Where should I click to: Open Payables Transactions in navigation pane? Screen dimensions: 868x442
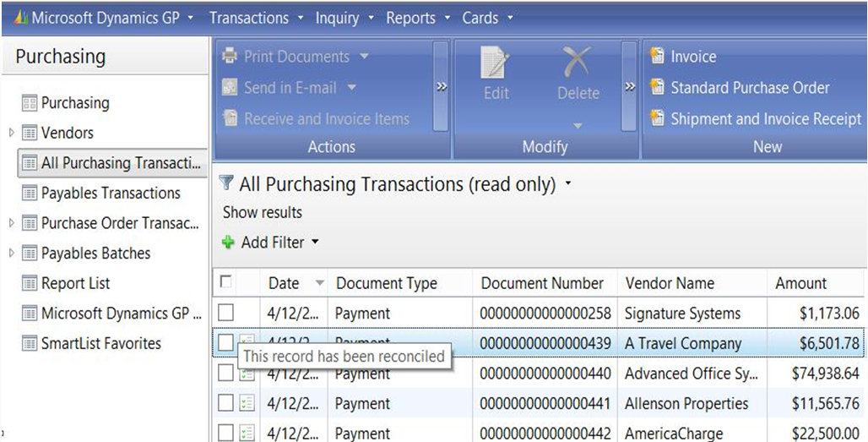tap(111, 194)
